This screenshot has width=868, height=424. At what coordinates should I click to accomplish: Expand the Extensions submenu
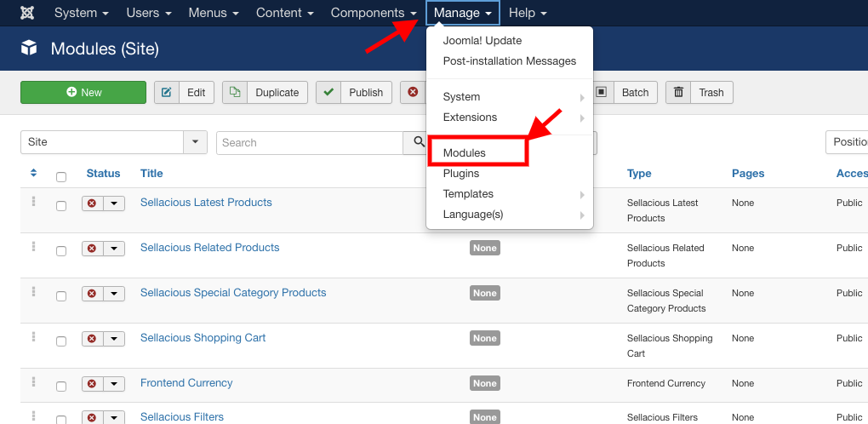(x=509, y=117)
